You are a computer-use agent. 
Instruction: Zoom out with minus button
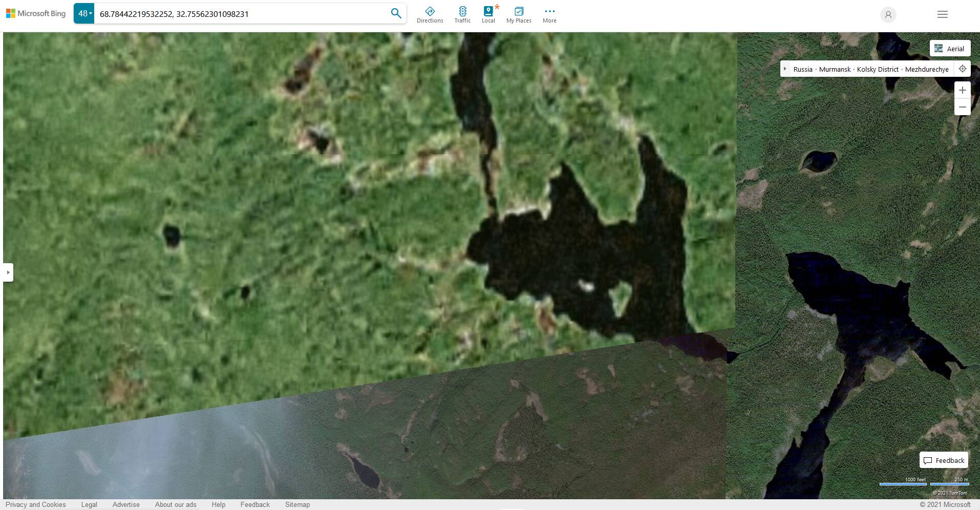962,107
